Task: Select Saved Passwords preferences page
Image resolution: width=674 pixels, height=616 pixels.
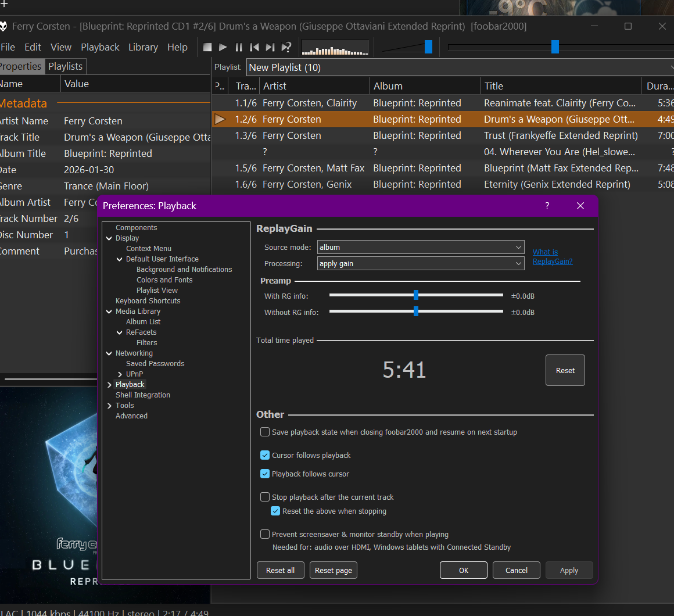Action: (155, 364)
